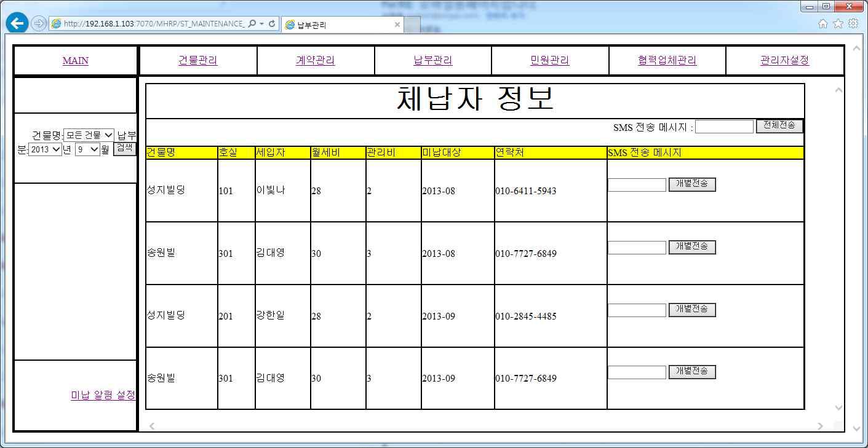Click phone number 010-6411-5943
This screenshot has width=868, height=448.
coord(525,191)
